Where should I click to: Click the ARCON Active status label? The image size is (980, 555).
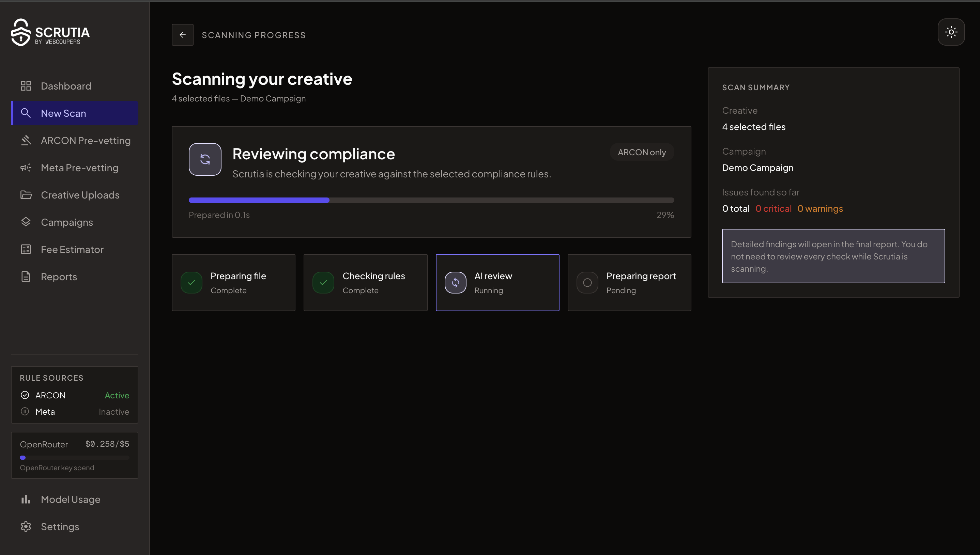click(x=117, y=395)
